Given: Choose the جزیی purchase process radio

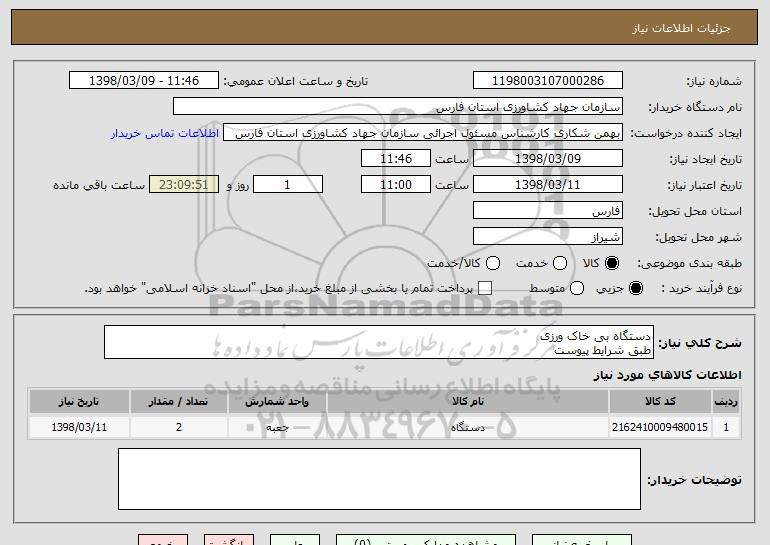Looking at the screenshot, I should click(x=635, y=288).
